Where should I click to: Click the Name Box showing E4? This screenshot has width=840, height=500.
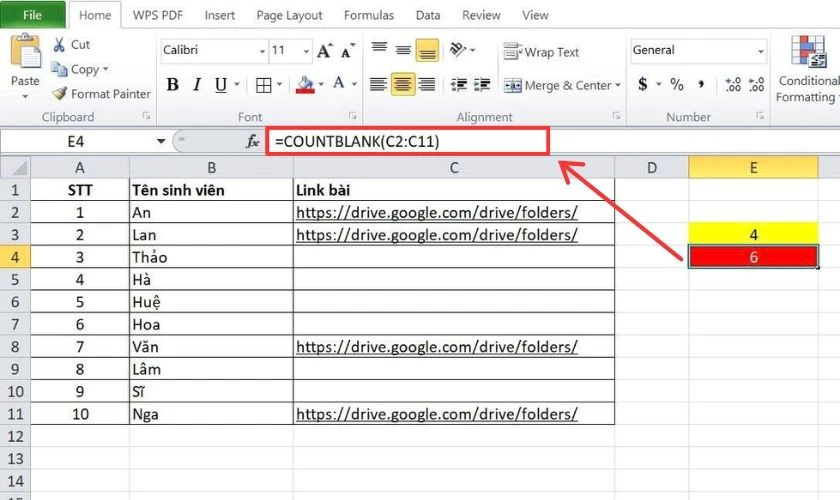[76, 141]
